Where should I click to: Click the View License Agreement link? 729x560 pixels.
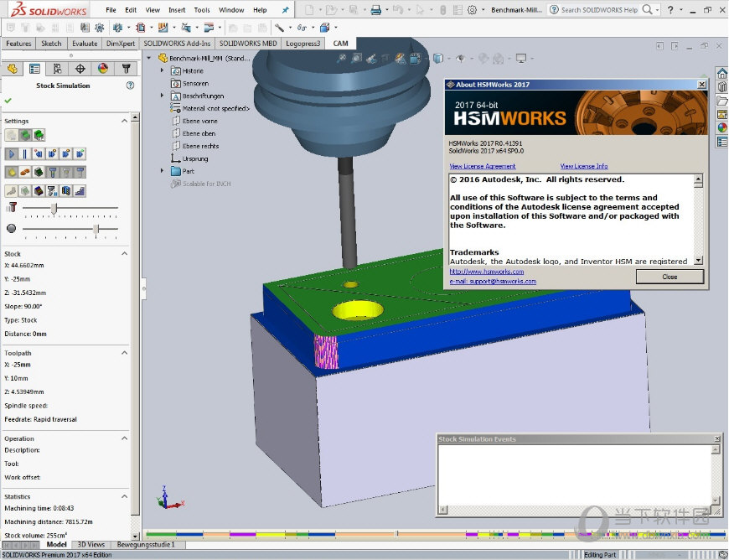(x=483, y=167)
